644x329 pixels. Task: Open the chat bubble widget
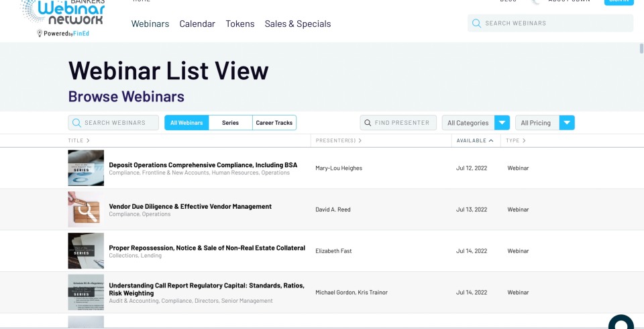tap(621, 322)
